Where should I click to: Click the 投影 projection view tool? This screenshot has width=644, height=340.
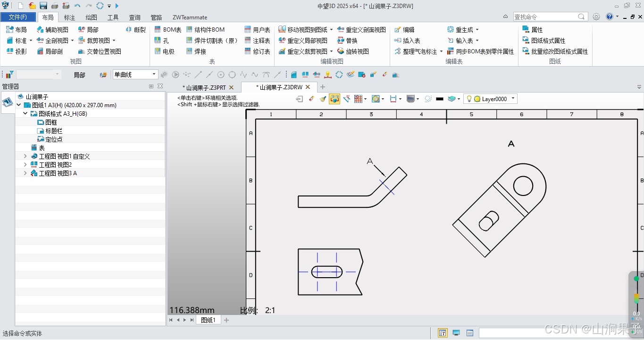point(16,51)
